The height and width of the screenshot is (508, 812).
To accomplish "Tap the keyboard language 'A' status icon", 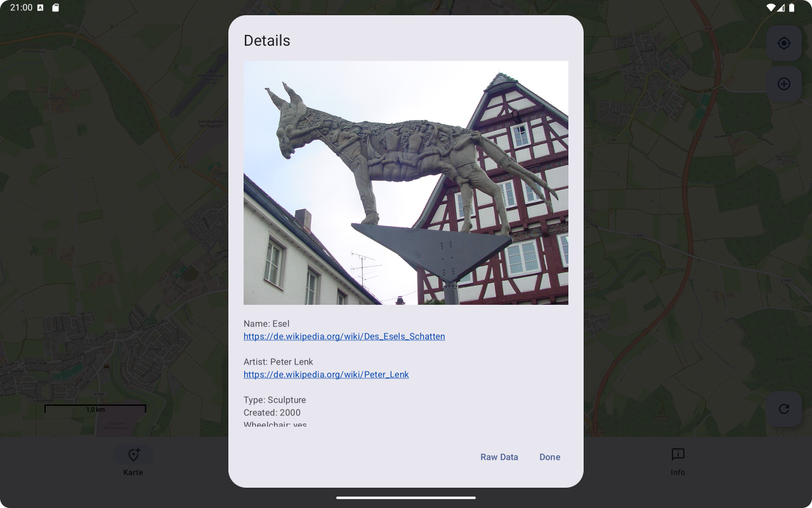I will (41, 8).
